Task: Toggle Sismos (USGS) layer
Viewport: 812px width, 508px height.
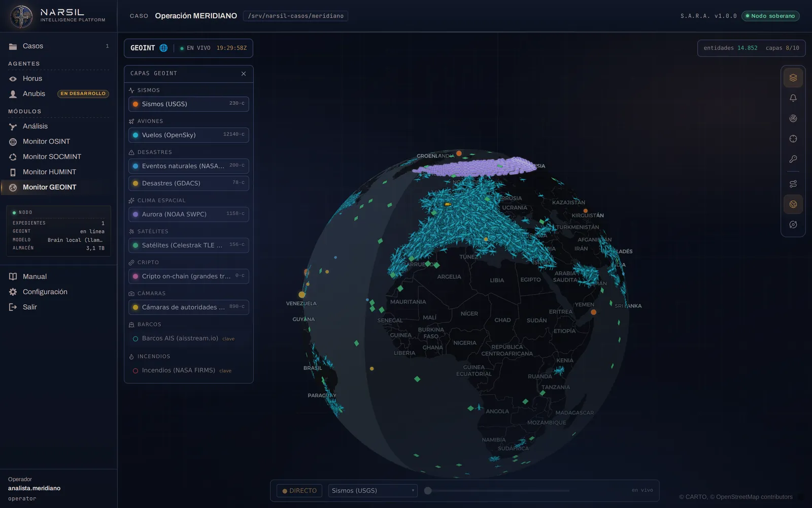Action: coord(189,104)
